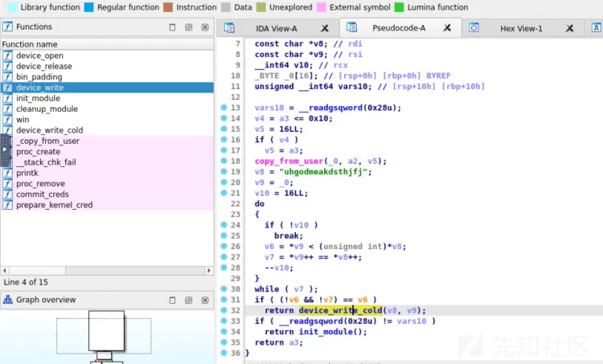Select commit_creds external symbol
603x364 pixels.
coord(107,194)
